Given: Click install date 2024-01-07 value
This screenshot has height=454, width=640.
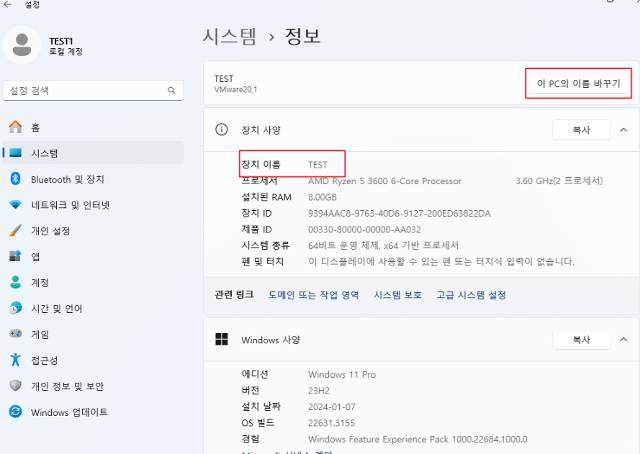Looking at the screenshot, I should (331, 407).
